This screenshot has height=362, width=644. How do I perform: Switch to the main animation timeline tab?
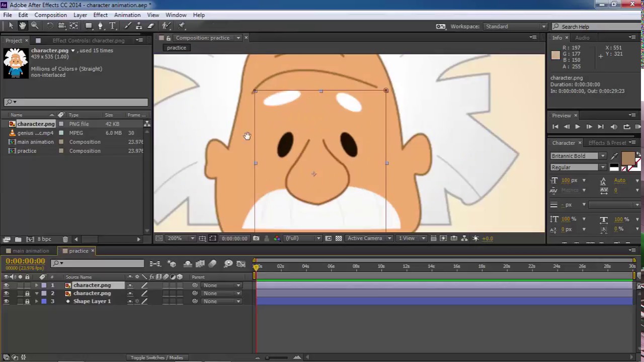pyautogui.click(x=31, y=251)
